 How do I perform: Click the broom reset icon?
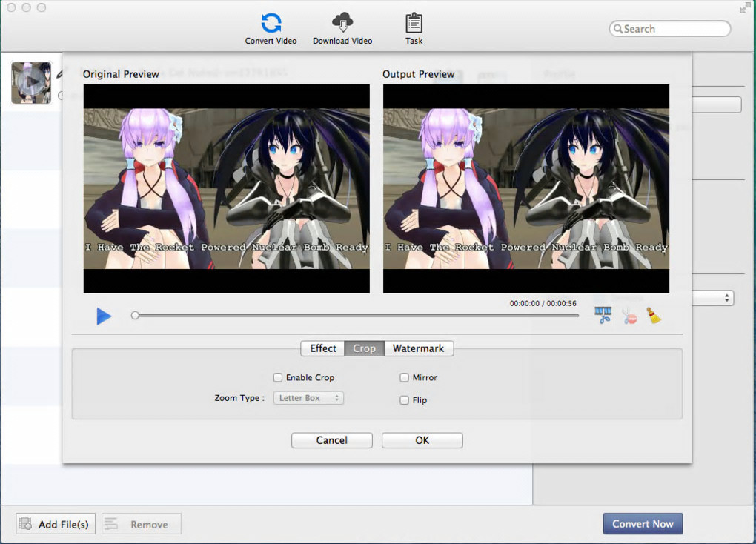click(653, 316)
